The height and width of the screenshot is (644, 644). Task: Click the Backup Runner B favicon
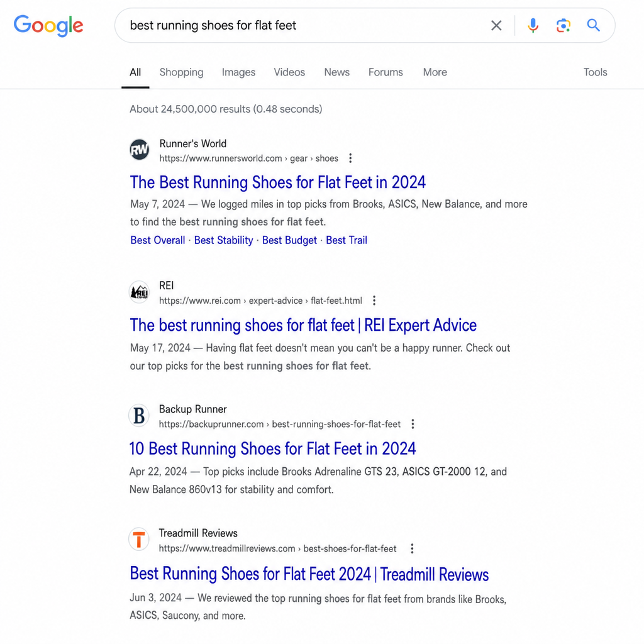pos(139,415)
